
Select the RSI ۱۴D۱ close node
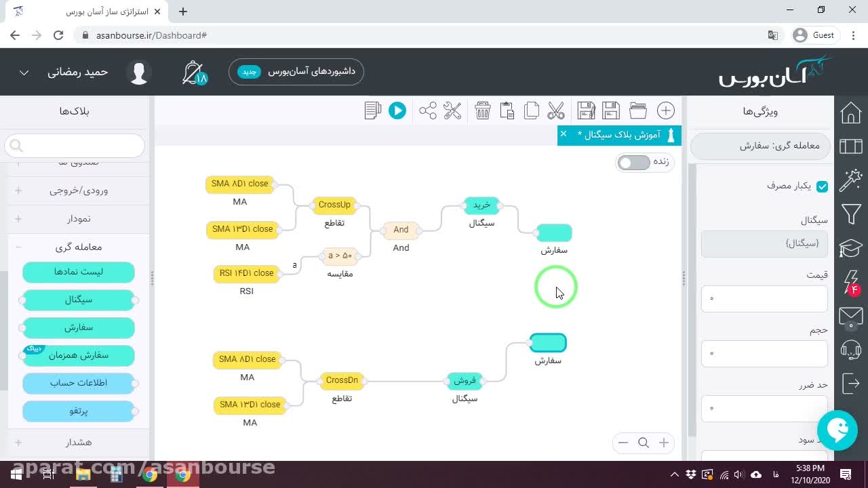click(246, 274)
